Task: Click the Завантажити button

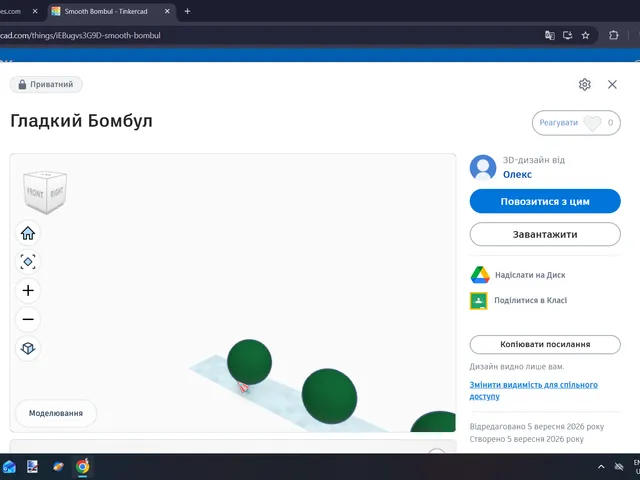Action: 545,234
